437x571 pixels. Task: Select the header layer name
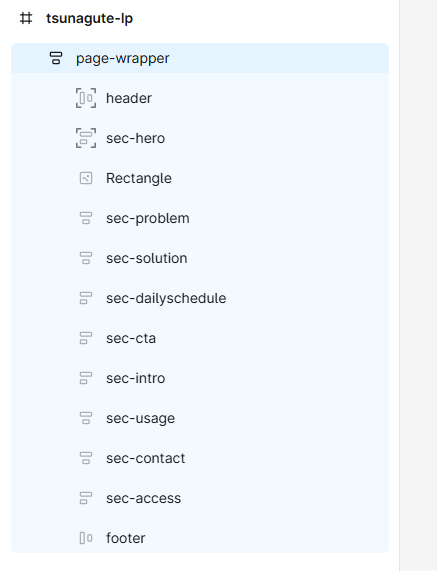pyautogui.click(x=129, y=98)
